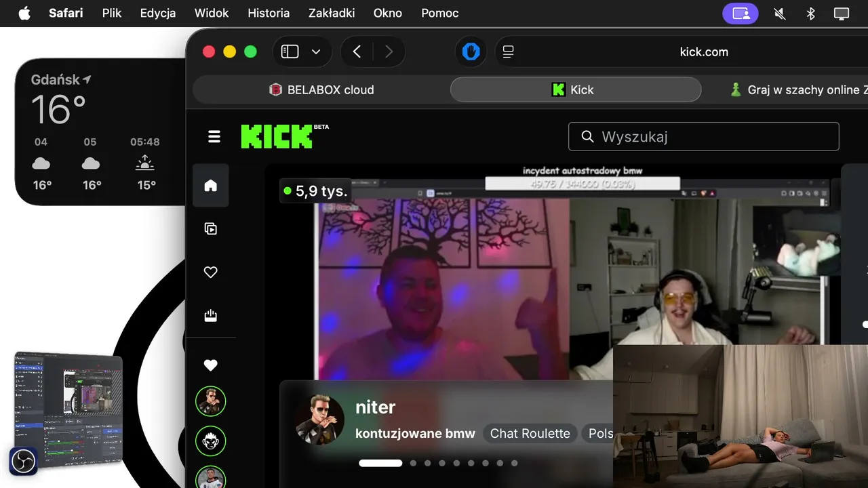Open Kick's hamburger menu
Screen dimensions: 868x488
tap(214, 137)
